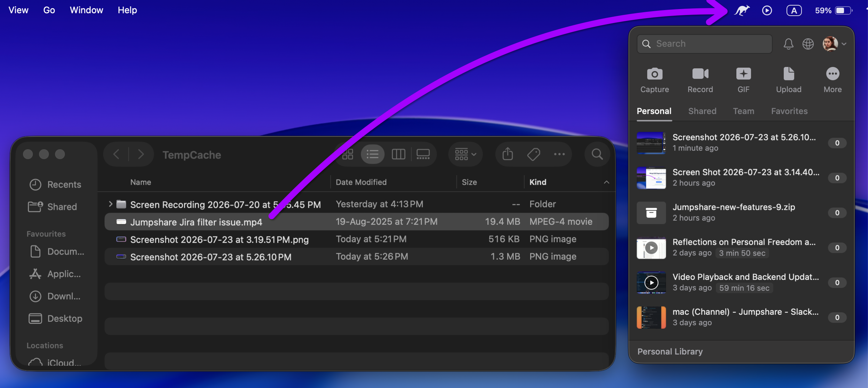
Task: Play Video Playback and Backend Update recording
Action: 651,282
